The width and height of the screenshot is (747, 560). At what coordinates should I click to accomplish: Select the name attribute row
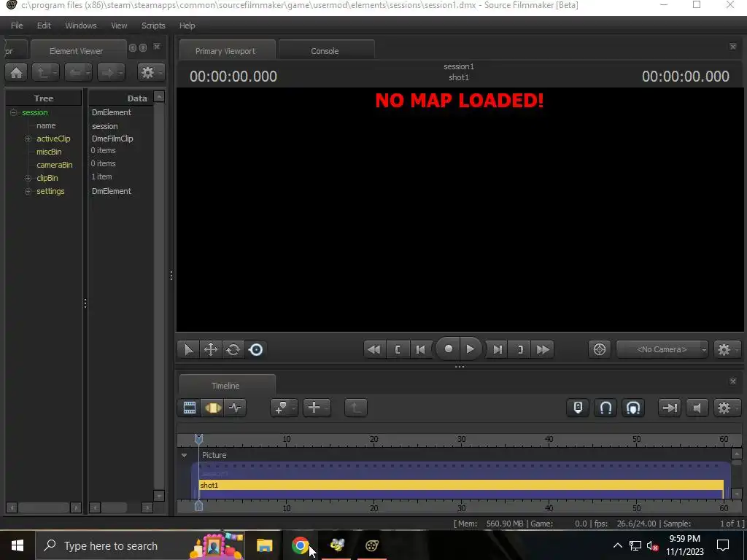46,125
